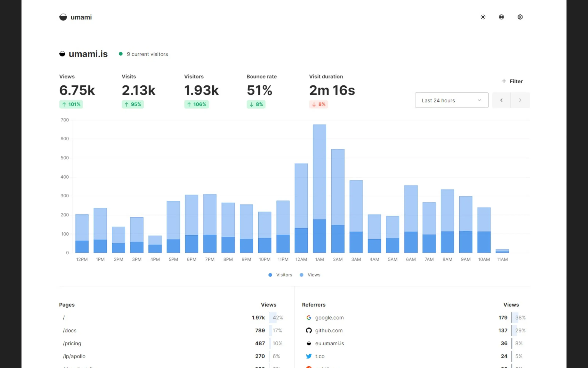Click the 106% visitors change badge
Image resolution: width=588 pixels, height=368 pixels.
click(196, 104)
